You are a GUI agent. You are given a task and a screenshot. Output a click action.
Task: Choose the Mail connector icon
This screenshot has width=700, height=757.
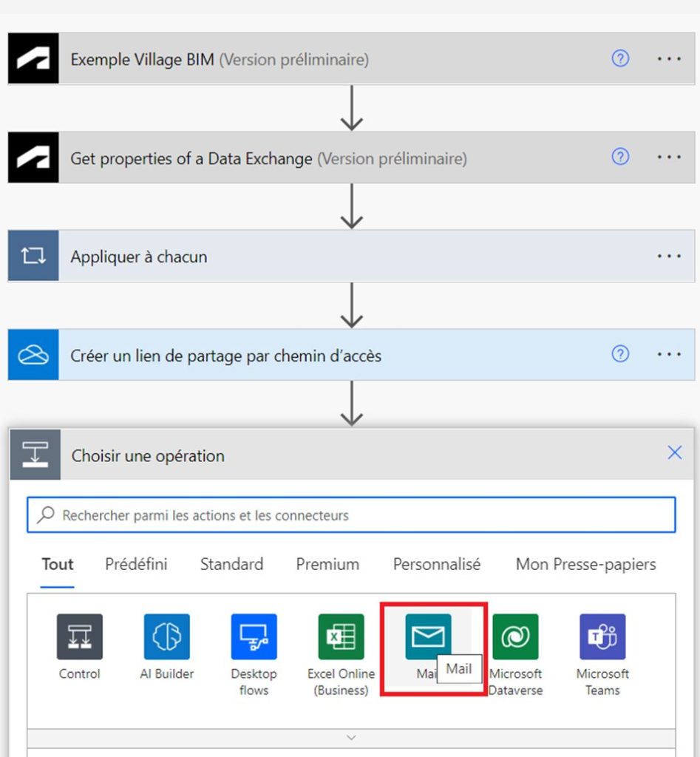(x=428, y=637)
